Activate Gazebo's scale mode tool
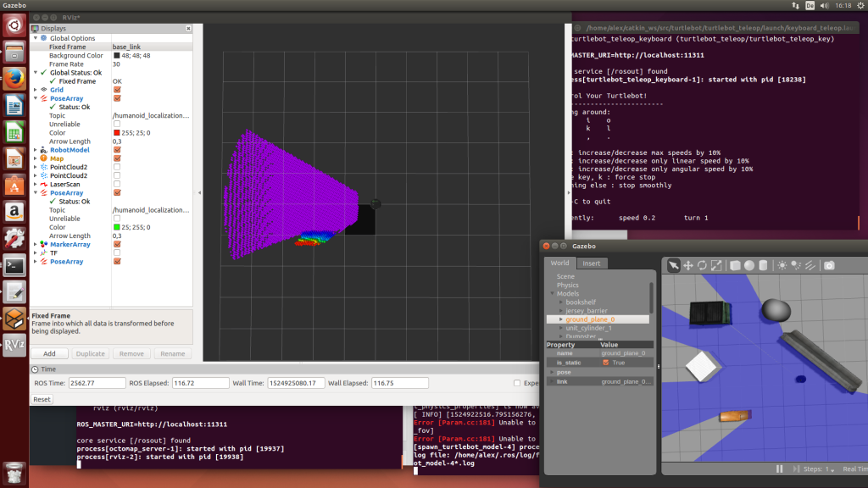This screenshot has width=868, height=488. point(715,265)
